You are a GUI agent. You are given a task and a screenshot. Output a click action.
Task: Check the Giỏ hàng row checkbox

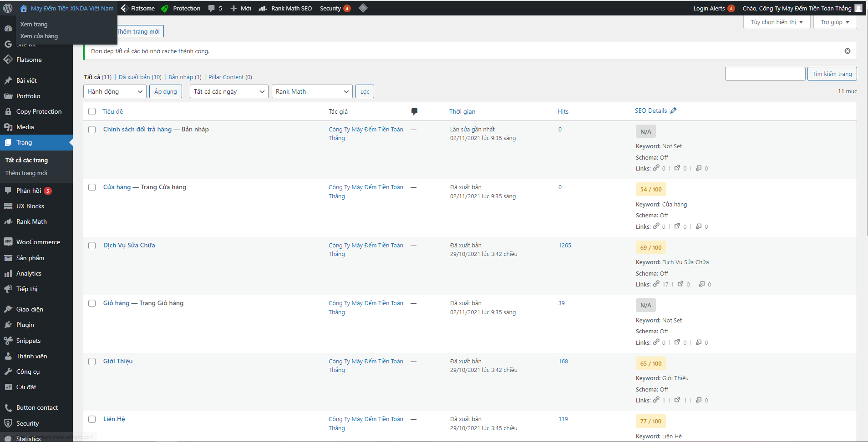[92, 303]
